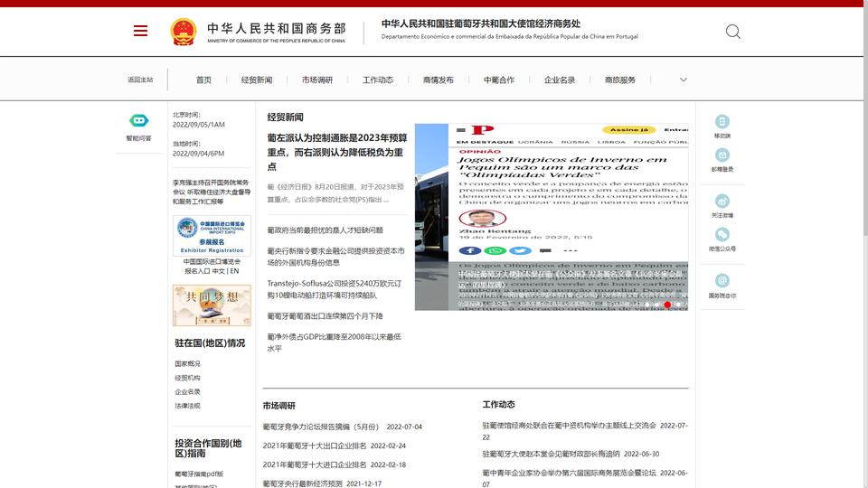
Task: Open article 葡净外债占GDP比重降至2008年以来最低
Action: point(335,343)
